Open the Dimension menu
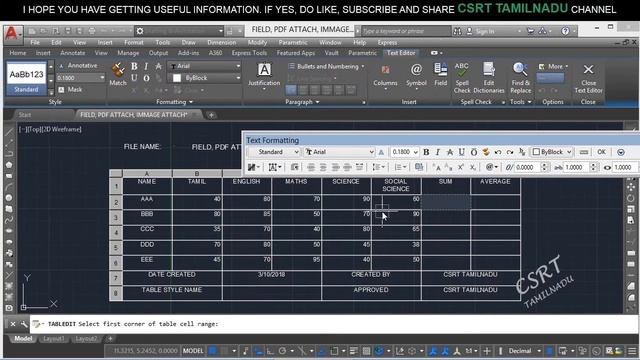This screenshot has width=640, height=360. pyautogui.click(x=222, y=42)
